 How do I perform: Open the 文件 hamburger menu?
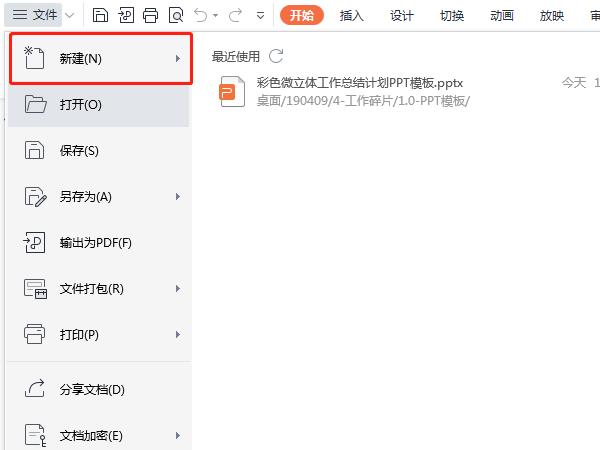(35, 15)
